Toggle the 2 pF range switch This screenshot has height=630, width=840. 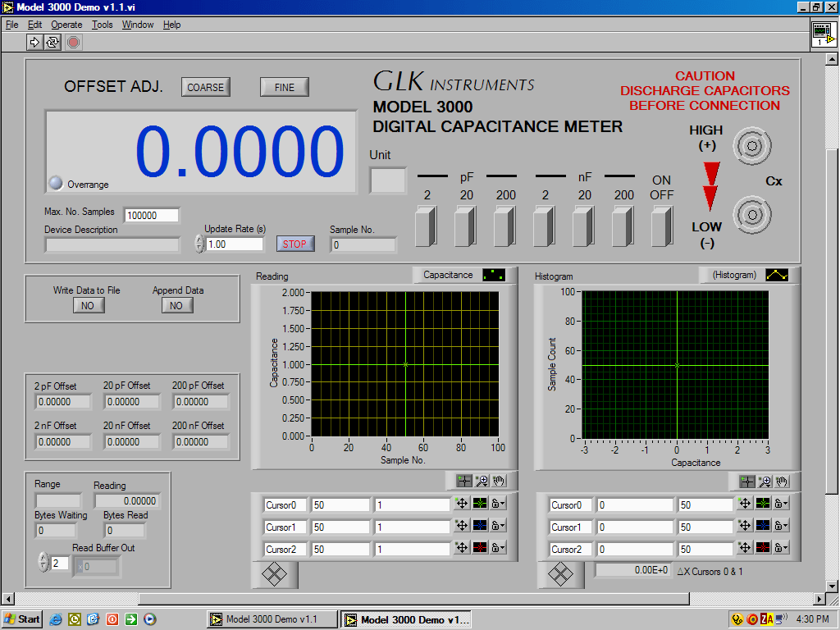pos(426,226)
